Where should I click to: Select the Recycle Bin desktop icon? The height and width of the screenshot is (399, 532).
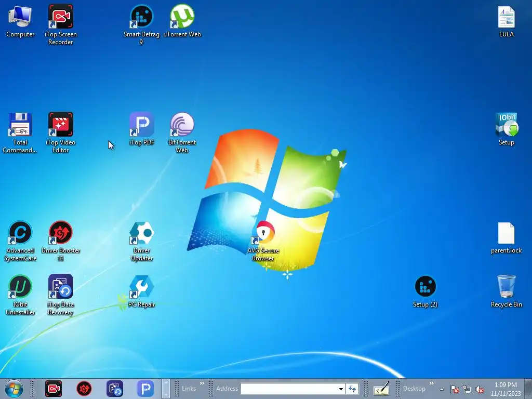tap(506, 292)
